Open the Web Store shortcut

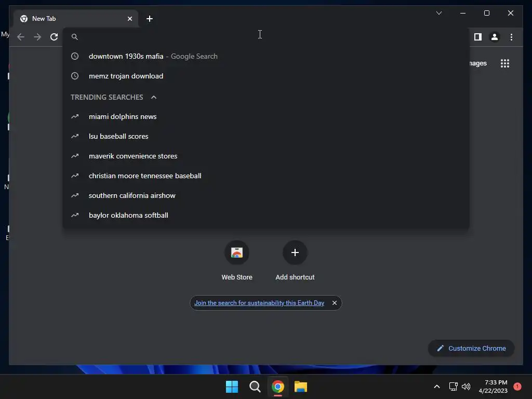coord(237,261)
